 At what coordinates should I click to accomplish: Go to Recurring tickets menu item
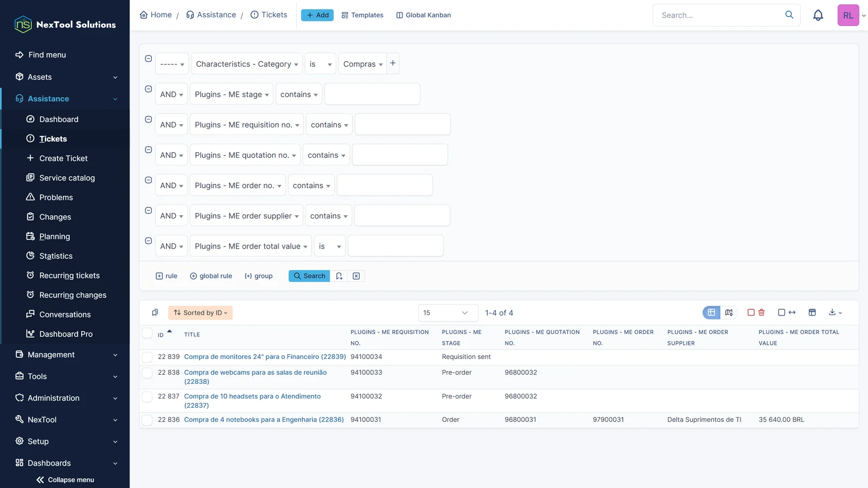click(x=69, y=275)
